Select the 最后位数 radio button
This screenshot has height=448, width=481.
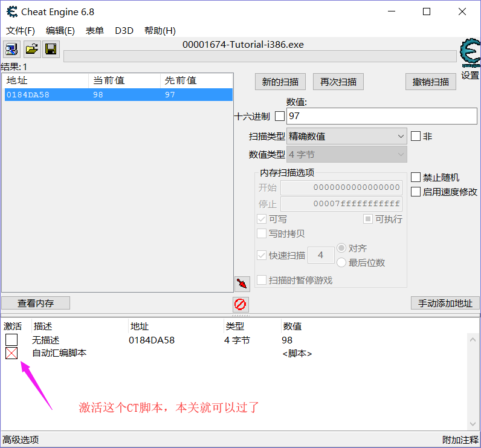pyautogui.click(x=341, y=262)
